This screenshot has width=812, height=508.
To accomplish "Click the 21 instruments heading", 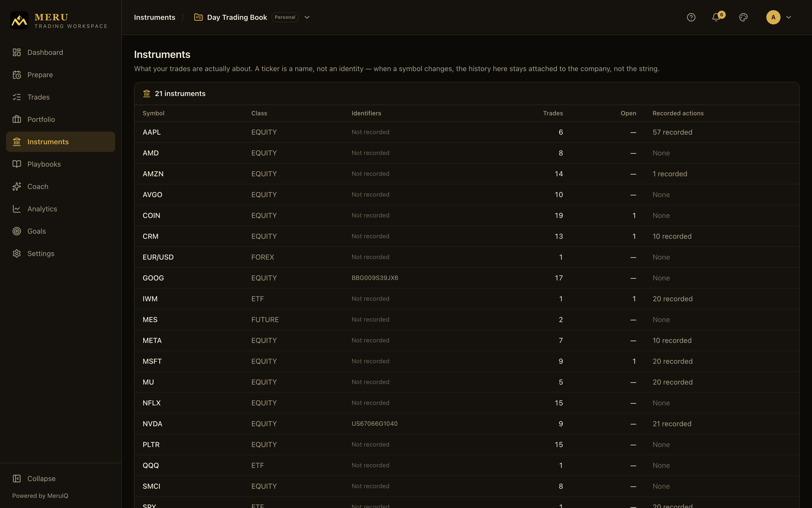I will click(180, 93).
